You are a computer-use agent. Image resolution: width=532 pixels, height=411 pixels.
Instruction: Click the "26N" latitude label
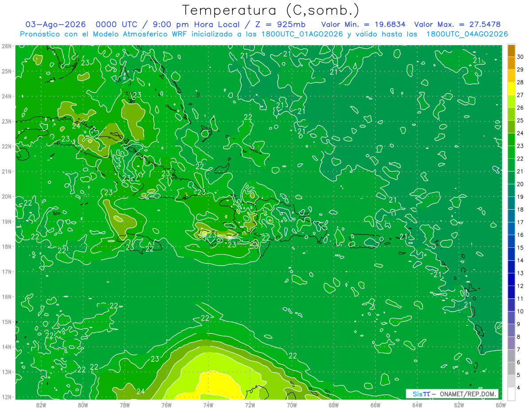(7, 46)
